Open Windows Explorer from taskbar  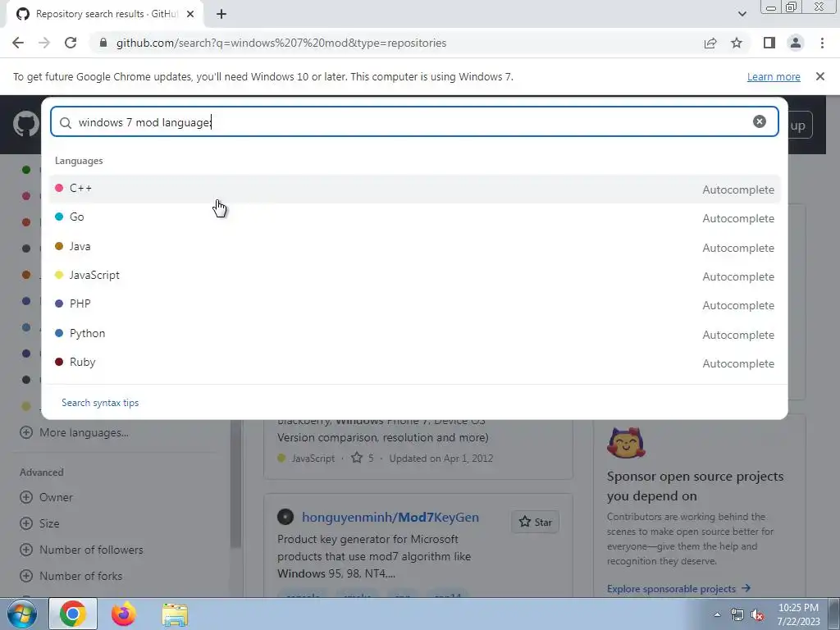pyautogui.click(x=175, y=614)
